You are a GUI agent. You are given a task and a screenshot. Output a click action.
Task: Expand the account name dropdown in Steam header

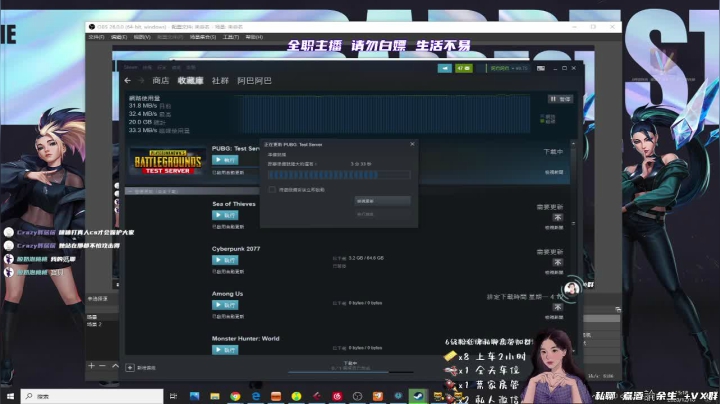[509, 68]
